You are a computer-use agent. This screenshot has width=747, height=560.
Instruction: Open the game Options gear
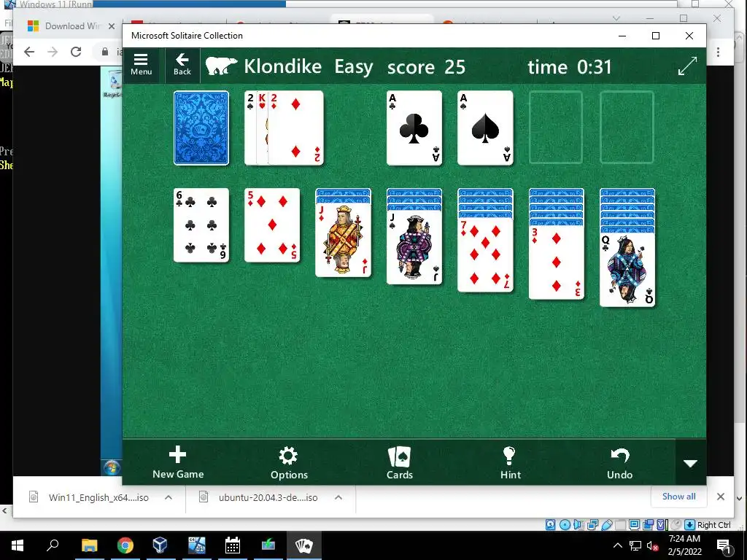289,462
